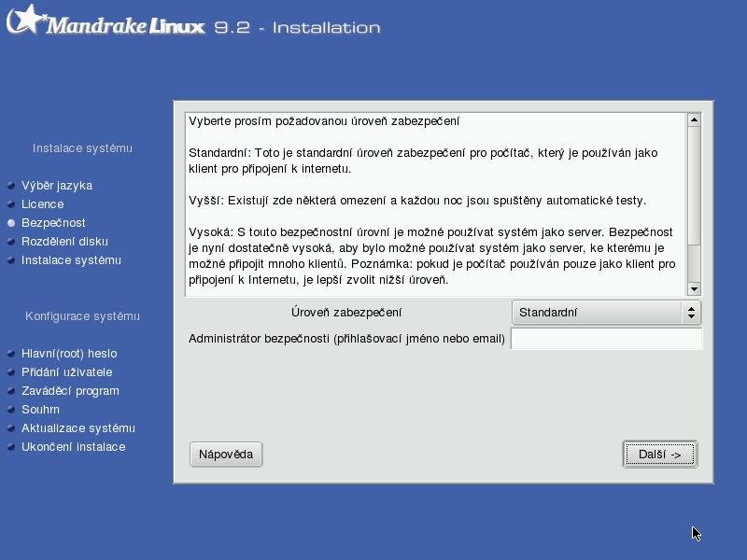This screenshot has width=747, height=560.
Task: Open the Úroveň zabezpečení dropdown
Action: tap(606, 313)
